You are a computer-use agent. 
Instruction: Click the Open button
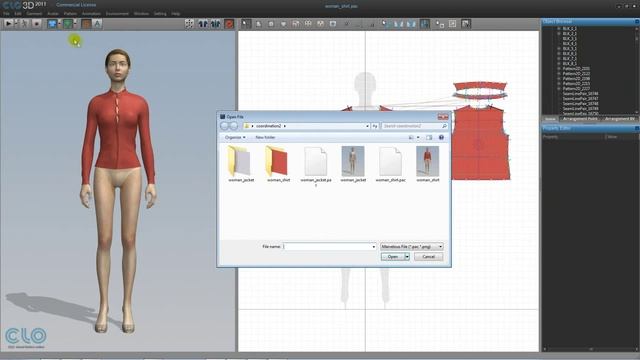tap(393, 257)
